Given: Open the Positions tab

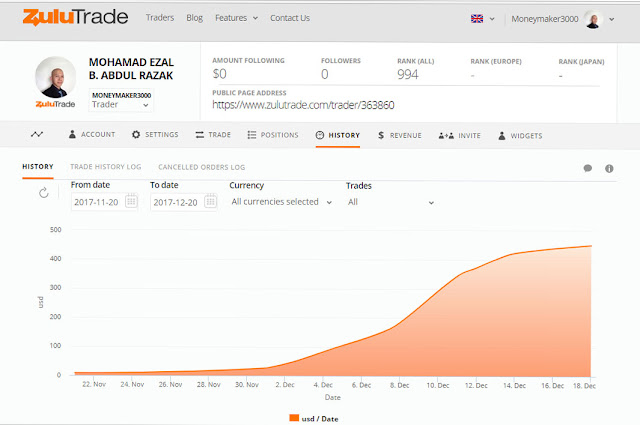Looking at the screenshot, I should click(273, 135).
